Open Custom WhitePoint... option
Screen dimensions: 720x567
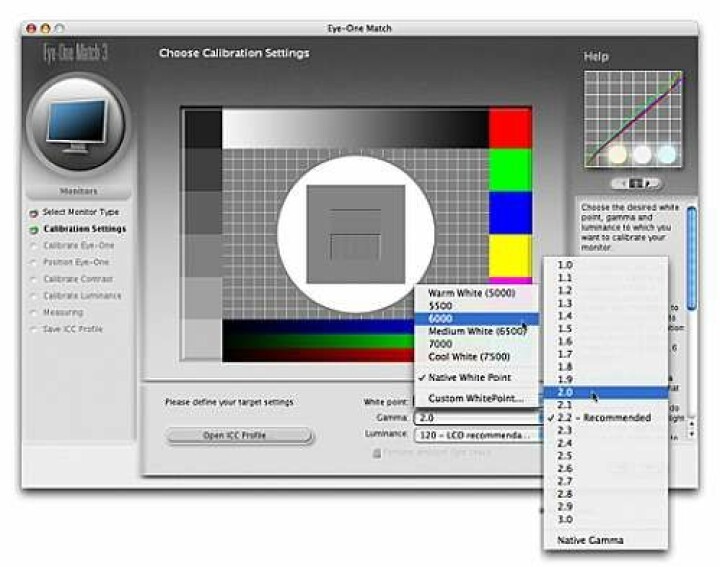click(x=476, y=398)
